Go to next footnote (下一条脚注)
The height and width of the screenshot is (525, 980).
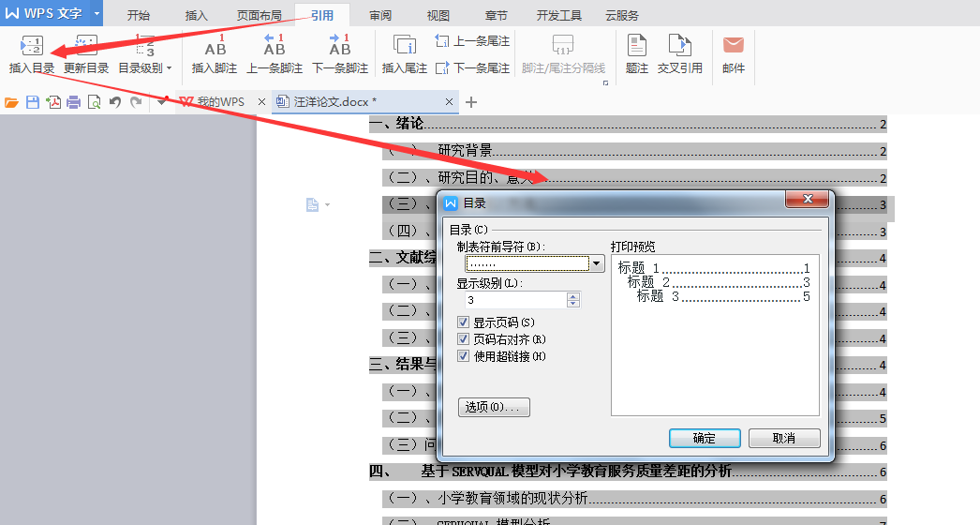coord(340,55)
